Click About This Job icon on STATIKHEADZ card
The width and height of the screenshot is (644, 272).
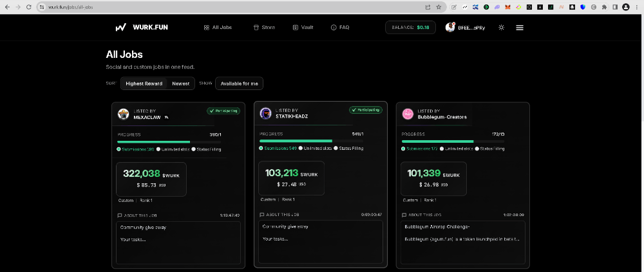pyautogui.click(x=262, y=215)
